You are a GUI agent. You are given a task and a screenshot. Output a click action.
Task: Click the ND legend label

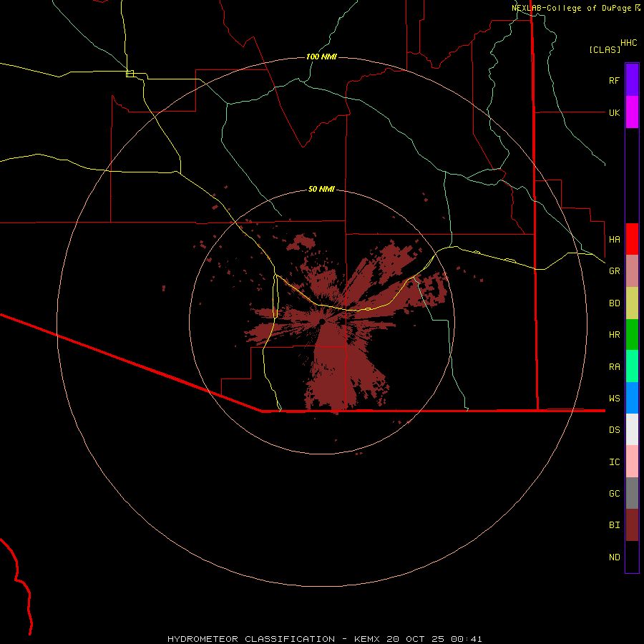(x=614, y=557)
